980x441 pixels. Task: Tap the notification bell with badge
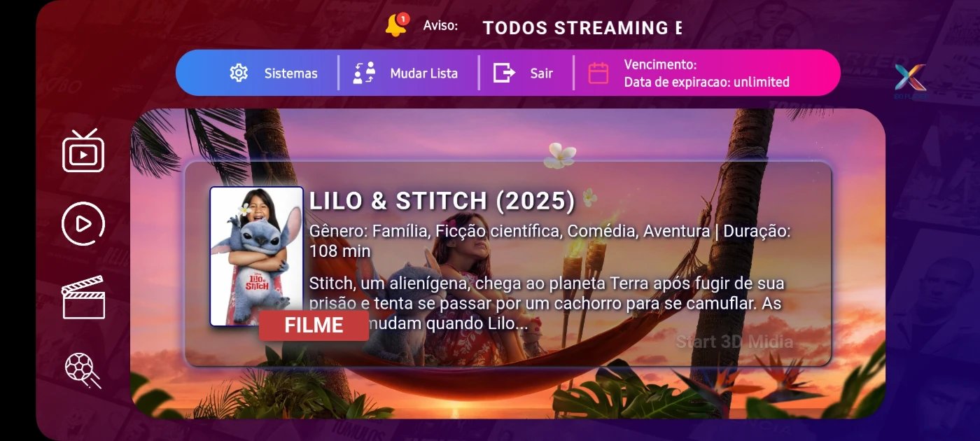[397, 24]
